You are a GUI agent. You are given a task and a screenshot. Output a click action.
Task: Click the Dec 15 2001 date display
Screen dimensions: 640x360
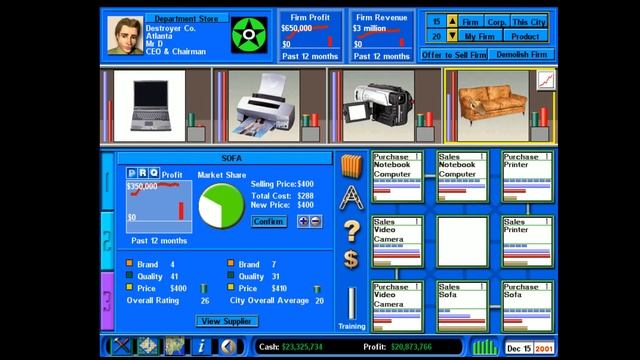530,348
